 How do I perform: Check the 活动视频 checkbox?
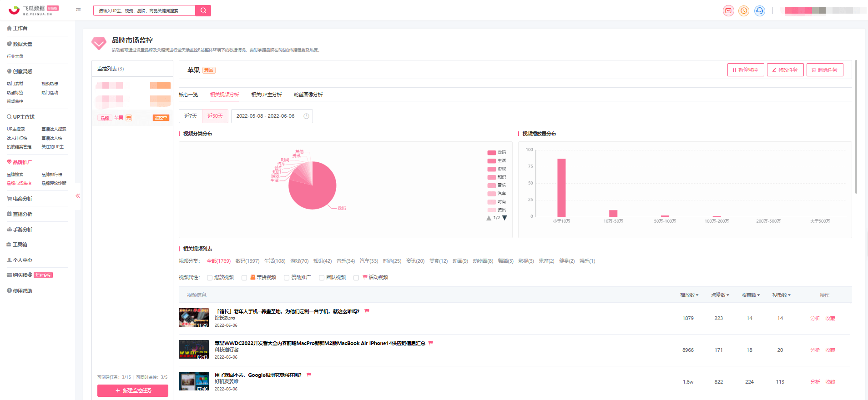point(356,278)
